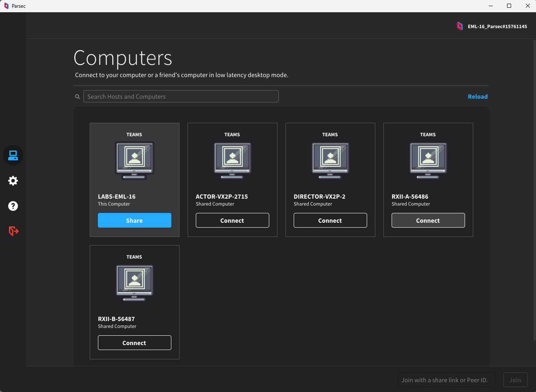
Task: Click the search magnifier icon
Action: (77, 96)
